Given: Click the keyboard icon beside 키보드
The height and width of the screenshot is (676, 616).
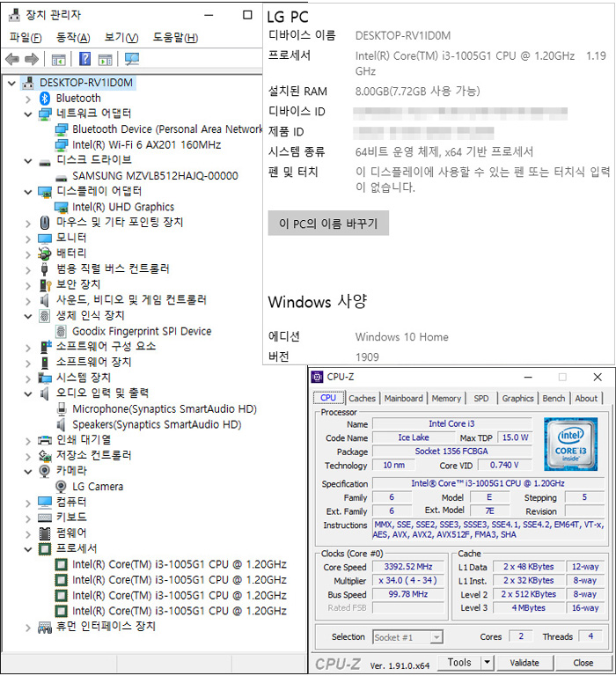Looking at the screenshot, I should point(45,518).
